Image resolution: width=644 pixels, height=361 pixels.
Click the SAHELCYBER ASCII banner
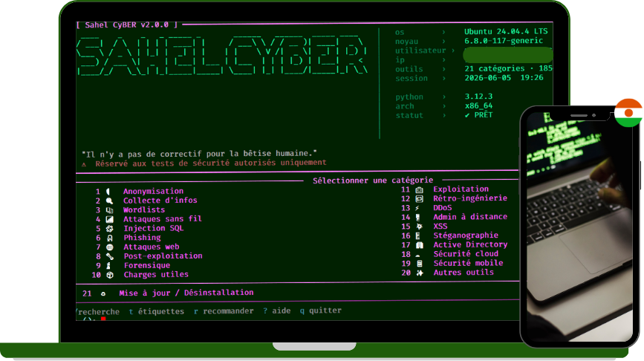pos(222,56)
